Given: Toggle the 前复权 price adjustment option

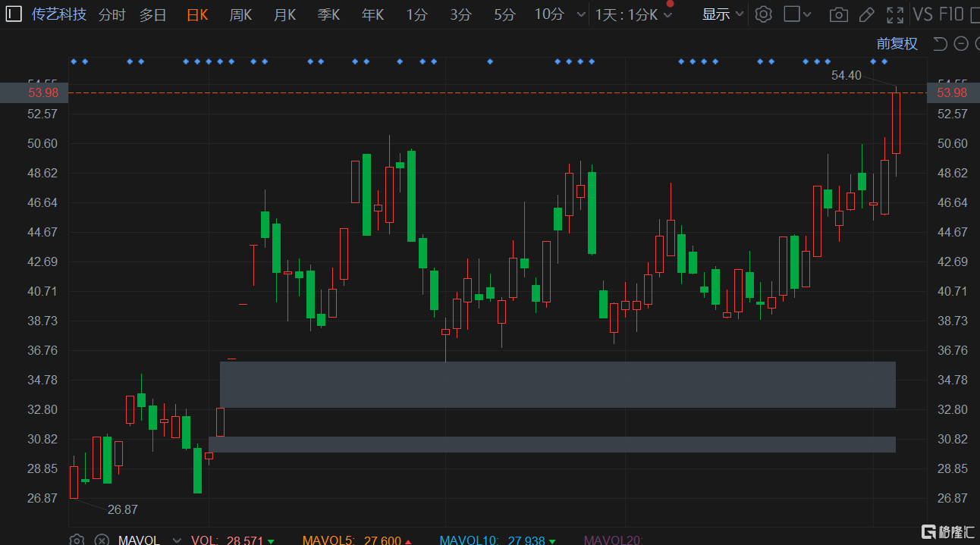Looking at the screenshot, I should click(897, 44).
